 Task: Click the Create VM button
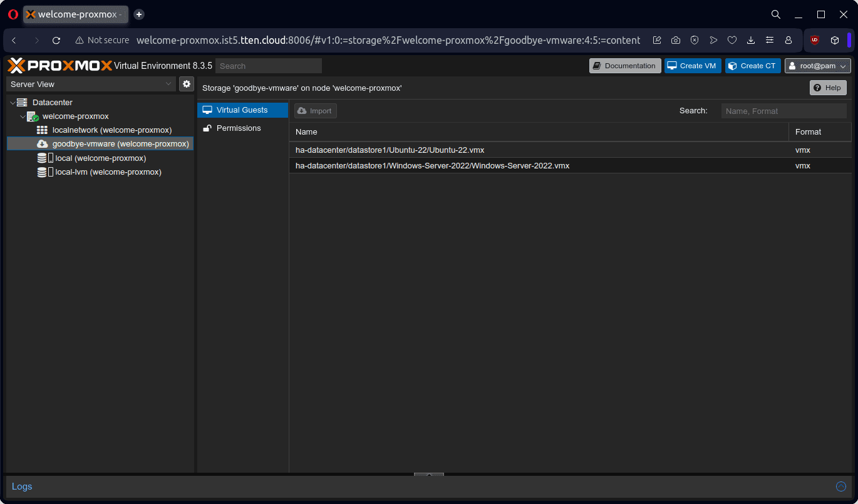693,66
